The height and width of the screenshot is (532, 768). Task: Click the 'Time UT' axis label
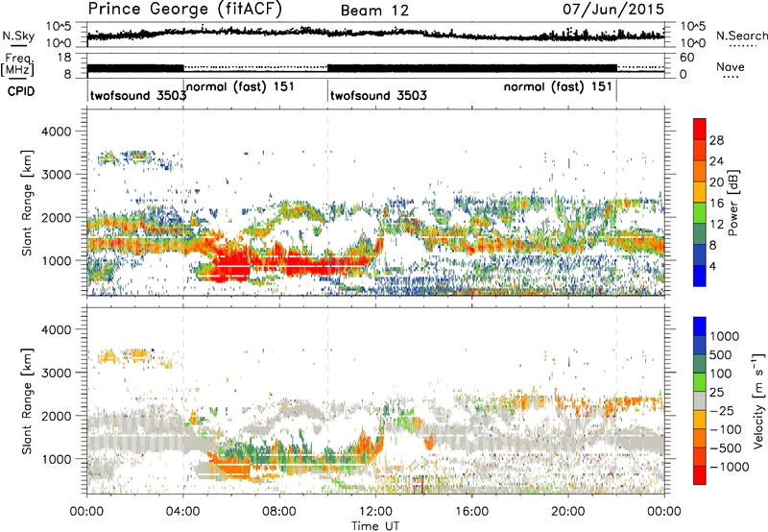click(x=375, y=526)
